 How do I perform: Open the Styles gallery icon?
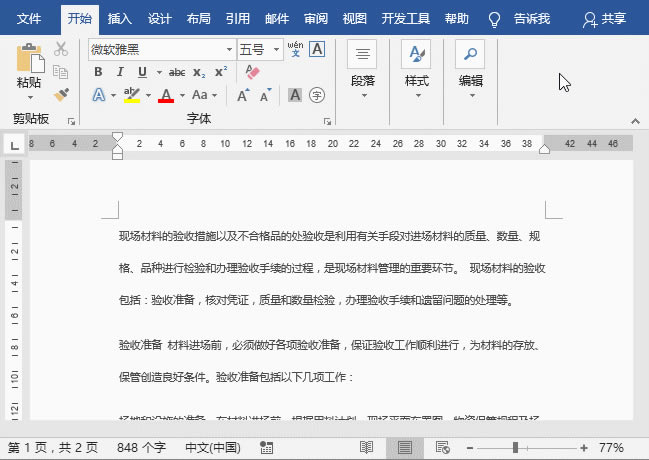tap(416, 54)
